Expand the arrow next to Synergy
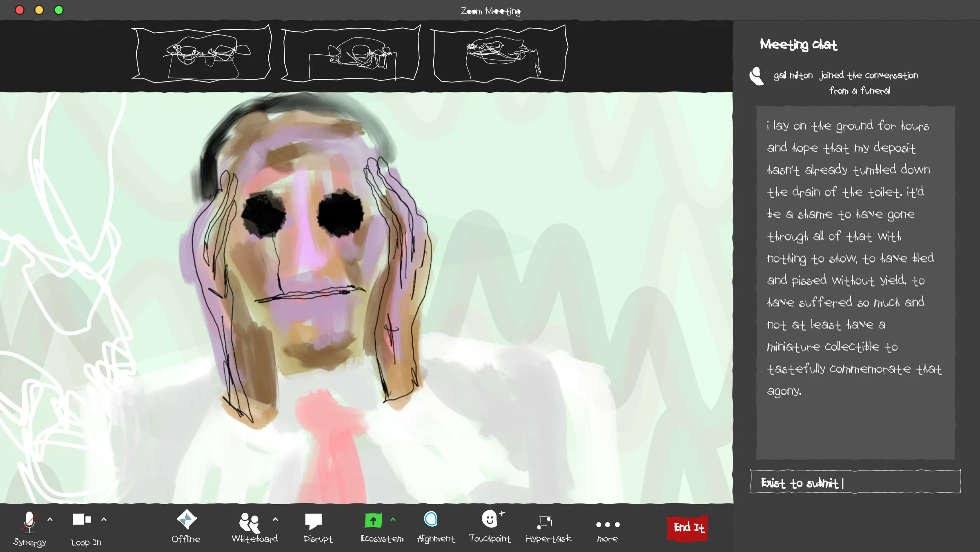The width and height of the screenshot is (980, 552). coord(50,519)
